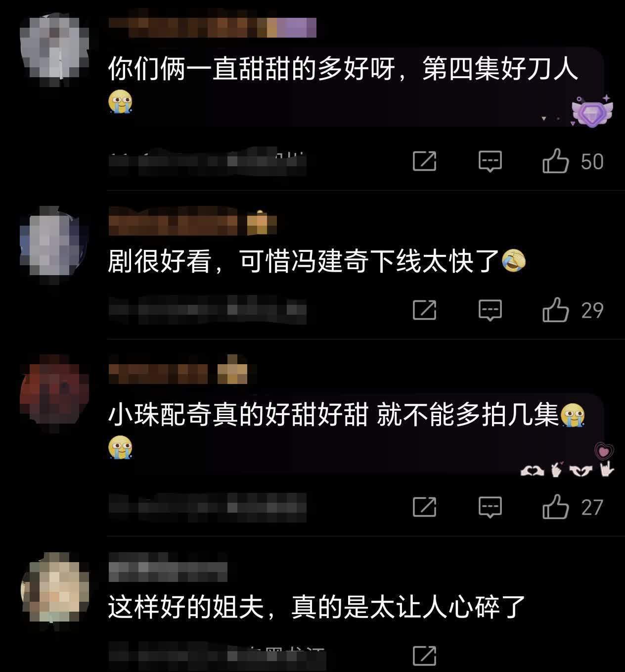Screen dimensions: 625x672
Task: Like the comment with 27 likes
Action: (x=556, y=507)
